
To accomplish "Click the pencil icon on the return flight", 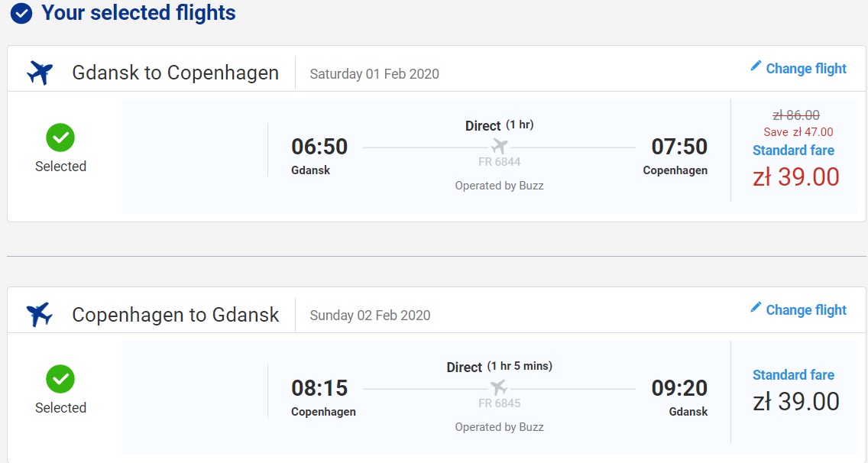I will 756,307.
